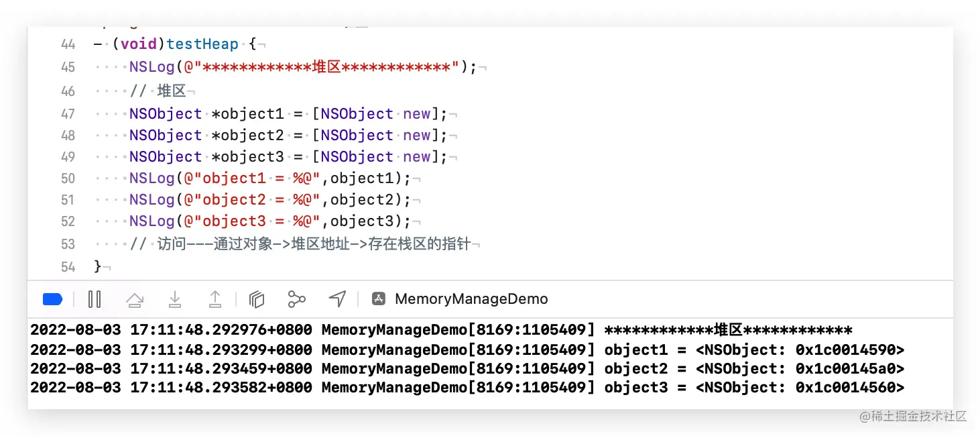Viewport: 980px width, 436px height.
Task: Pause execution of MemoryManageDemo
Action: click(x=95, y=299)
